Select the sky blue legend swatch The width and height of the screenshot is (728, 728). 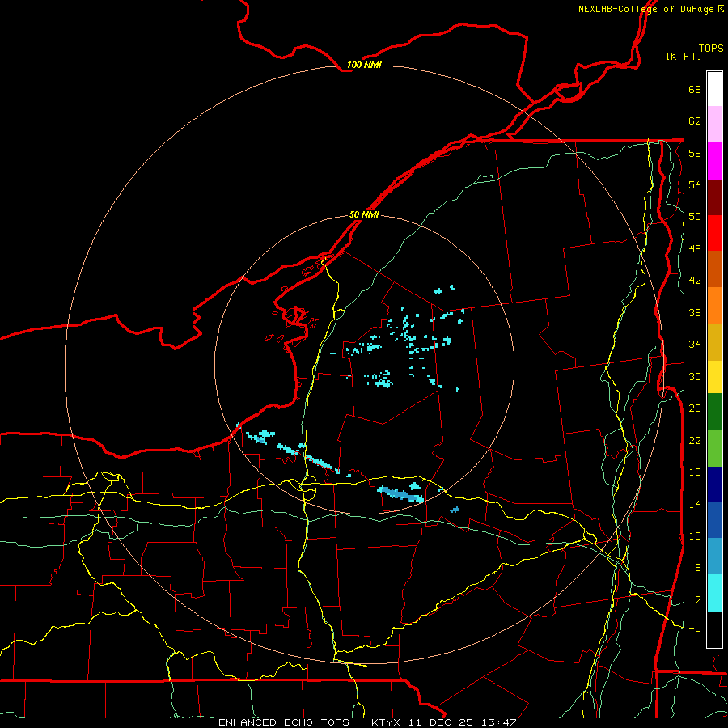[714, 557]
